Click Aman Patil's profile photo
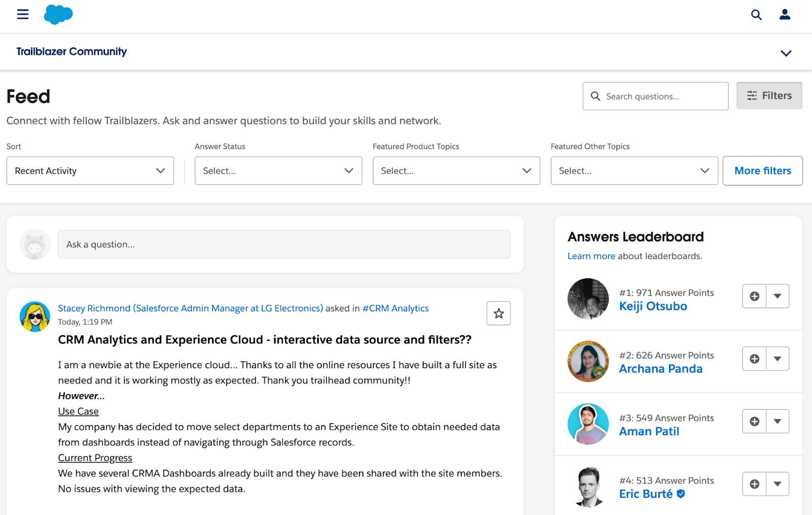Viewport: 812px width, 515px height. click(588, 424)
